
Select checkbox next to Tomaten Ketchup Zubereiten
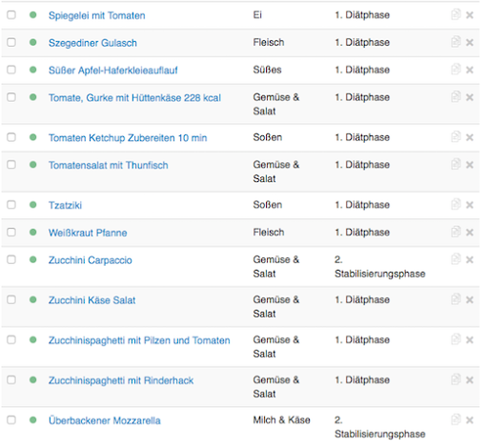[x=11, y=137]
